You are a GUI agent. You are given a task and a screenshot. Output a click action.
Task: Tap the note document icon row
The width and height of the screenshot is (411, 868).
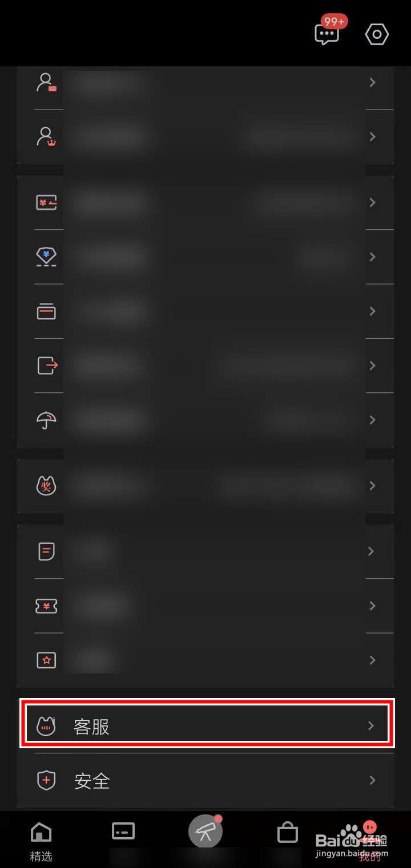(205, 551)
